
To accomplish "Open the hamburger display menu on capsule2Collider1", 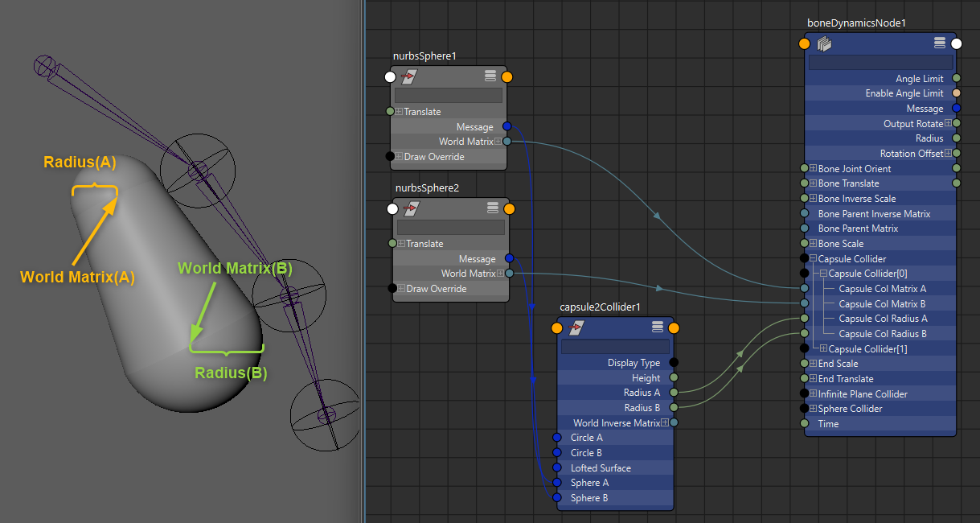I will [x=658, y=325].
